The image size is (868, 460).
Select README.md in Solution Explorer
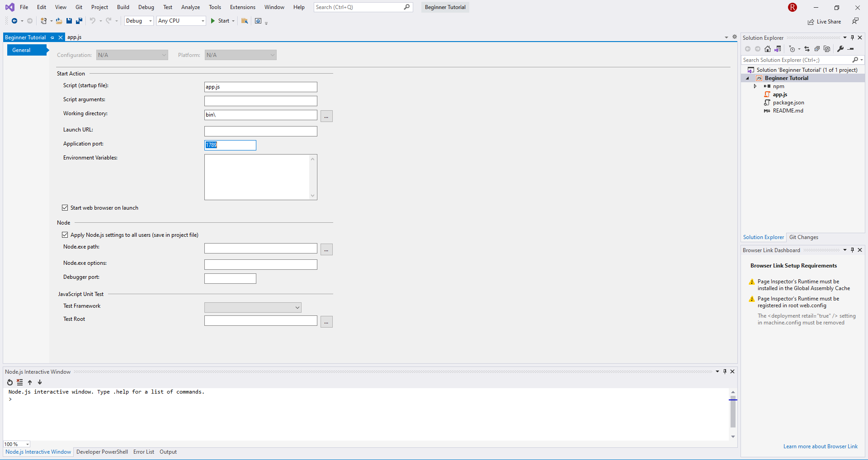tap(788, 111)
